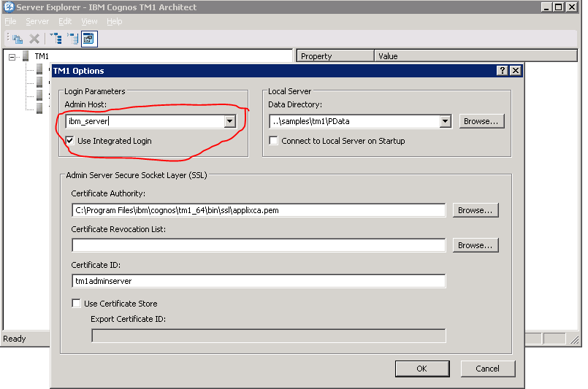Click the Server Explorer title bar app icon
Screen dimensions: 588x389
point(9,7)
